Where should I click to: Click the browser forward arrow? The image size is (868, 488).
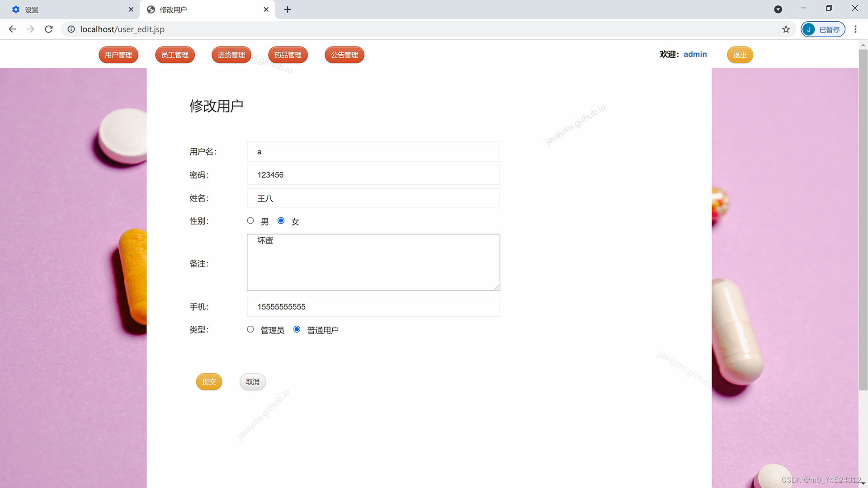[30, 29]
